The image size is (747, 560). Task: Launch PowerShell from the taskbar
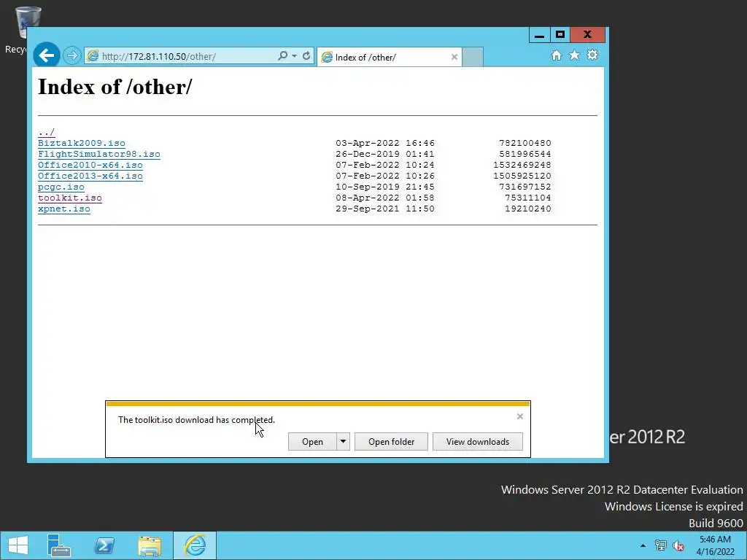coord(104,545)
